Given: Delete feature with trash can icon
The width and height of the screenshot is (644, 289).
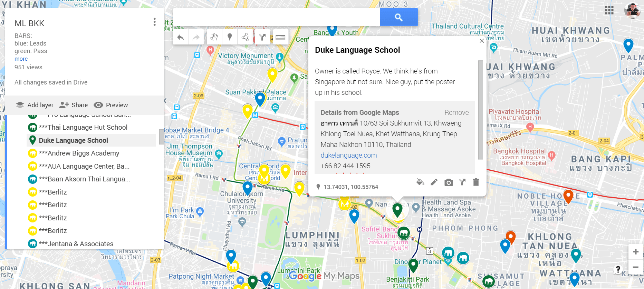Looking at the screenshot, I should point(476,182).
